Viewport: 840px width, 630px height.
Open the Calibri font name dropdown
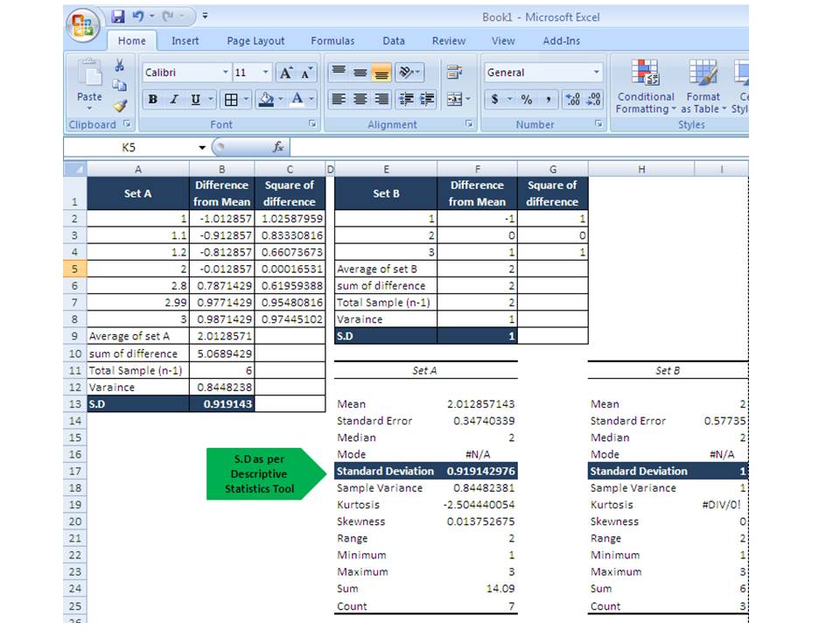tap(225, 73)
